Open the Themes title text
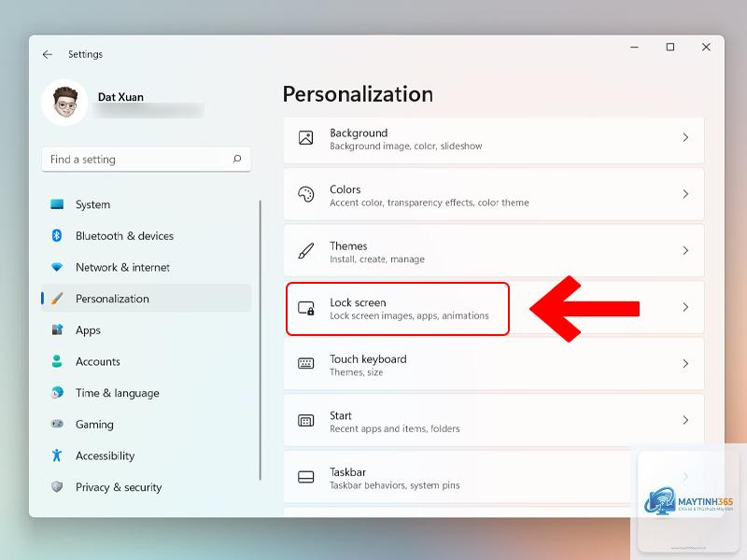Viewport: 747px width, 560px height. pyautogui.click(x=348, y=246)
